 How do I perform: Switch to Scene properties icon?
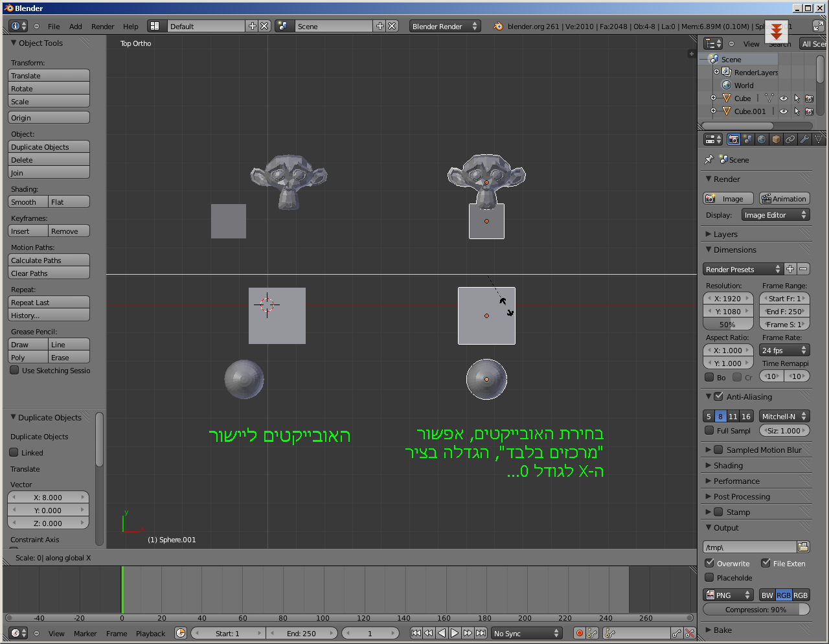tap(748, 139)
